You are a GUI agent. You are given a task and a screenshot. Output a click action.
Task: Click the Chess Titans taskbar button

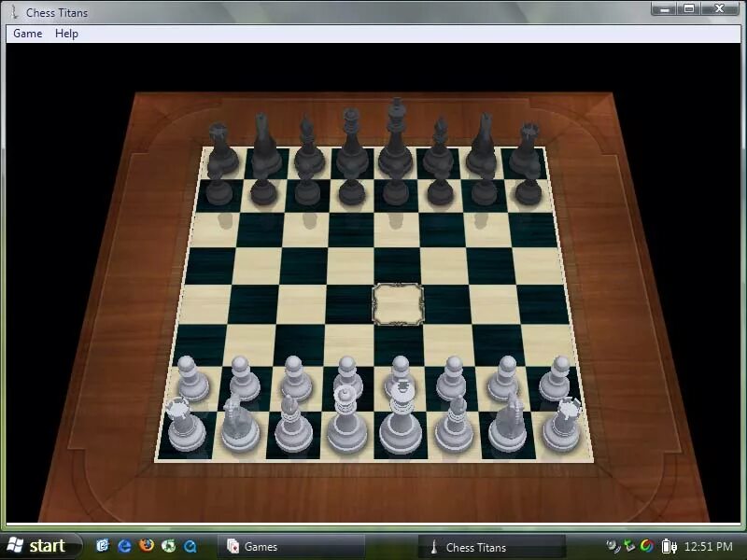tap(492, 547)
